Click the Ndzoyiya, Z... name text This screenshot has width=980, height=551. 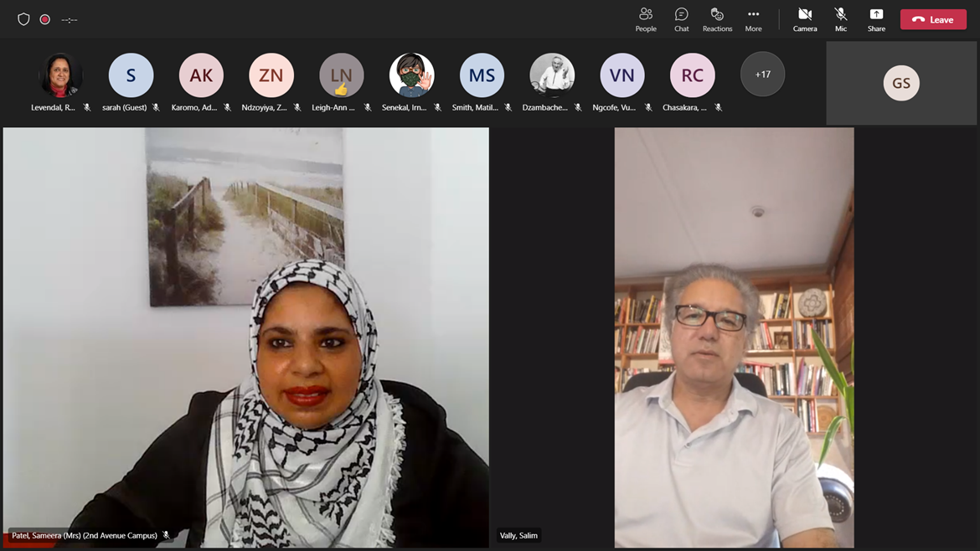[x=265, y=107]
